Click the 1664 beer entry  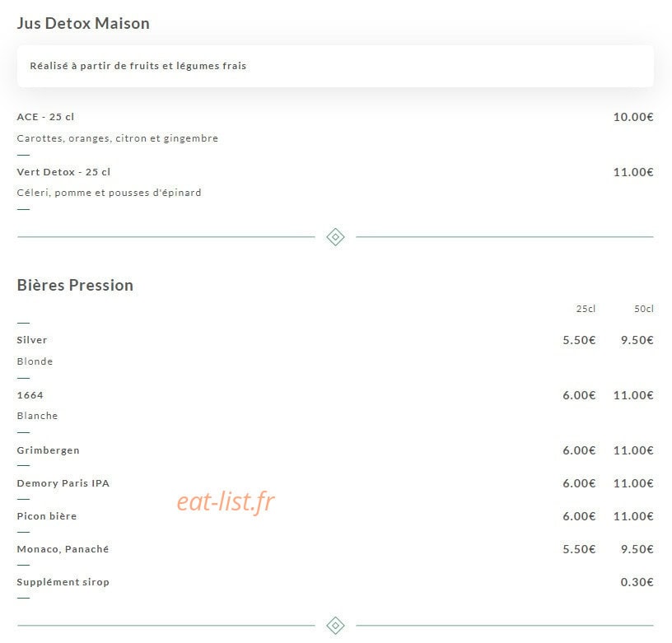click(x=30, y=395)
